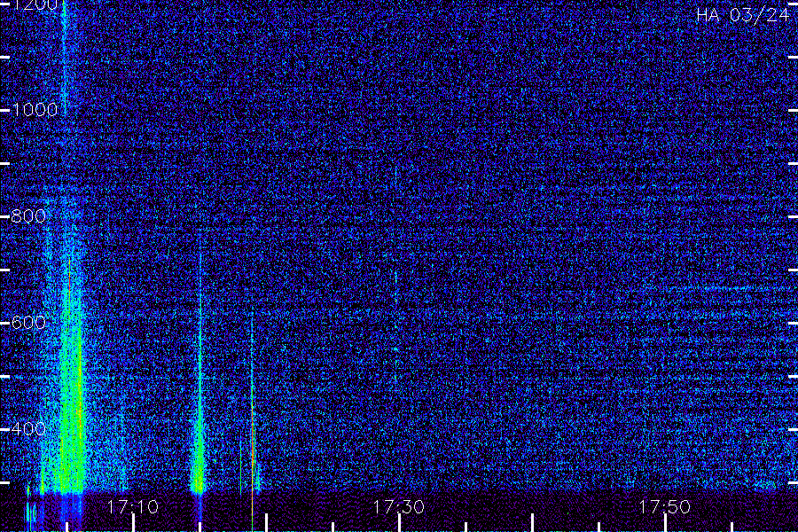Click the 400 frequency axis label
The image size is (798, 532).
28,428
